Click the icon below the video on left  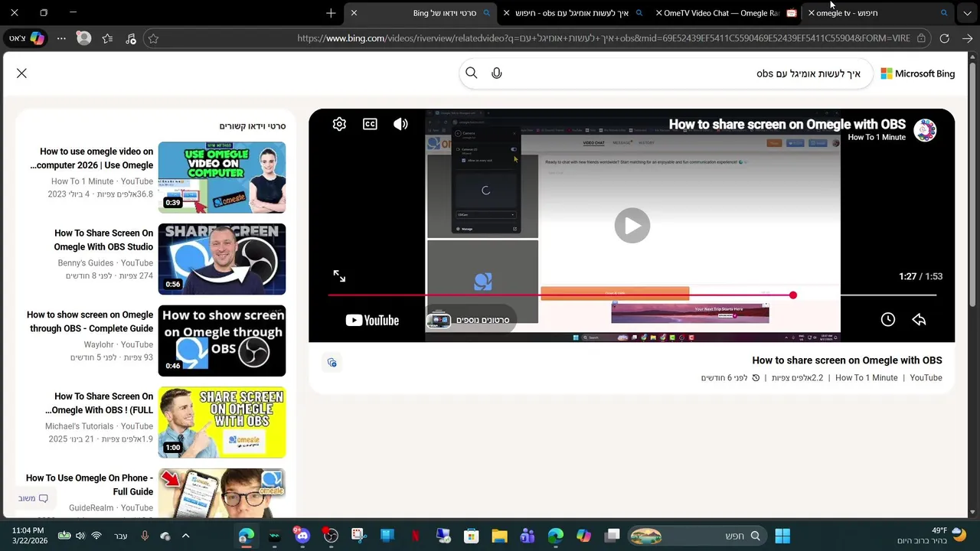(332, 363)
